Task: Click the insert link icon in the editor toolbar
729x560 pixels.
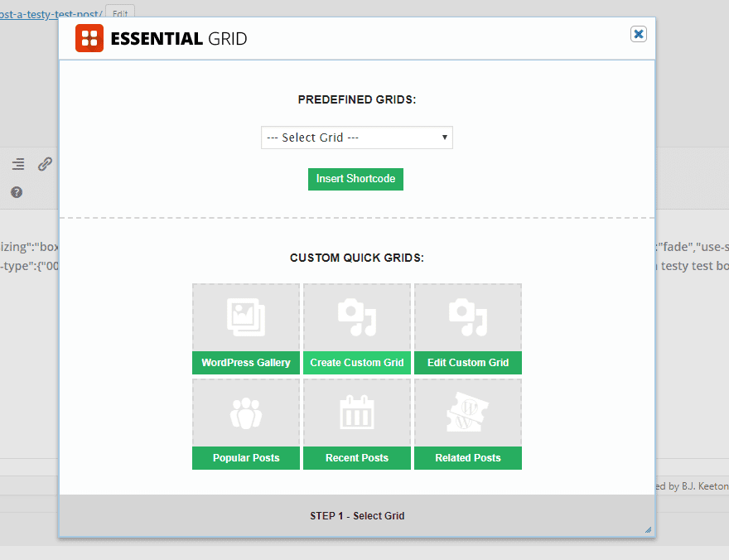Action: click(x=45, y=164)
